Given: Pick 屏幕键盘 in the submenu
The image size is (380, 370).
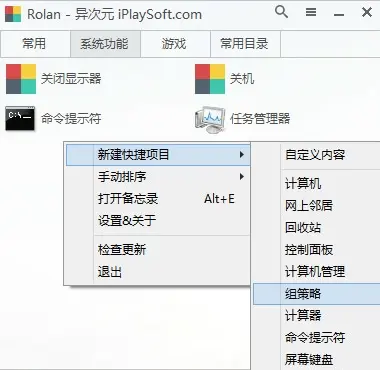Looking at the screenshot, I should tap(317, 359).
